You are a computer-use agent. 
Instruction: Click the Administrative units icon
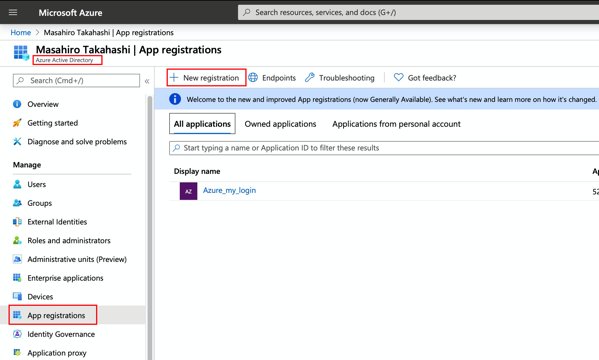[x=17, y=259]
